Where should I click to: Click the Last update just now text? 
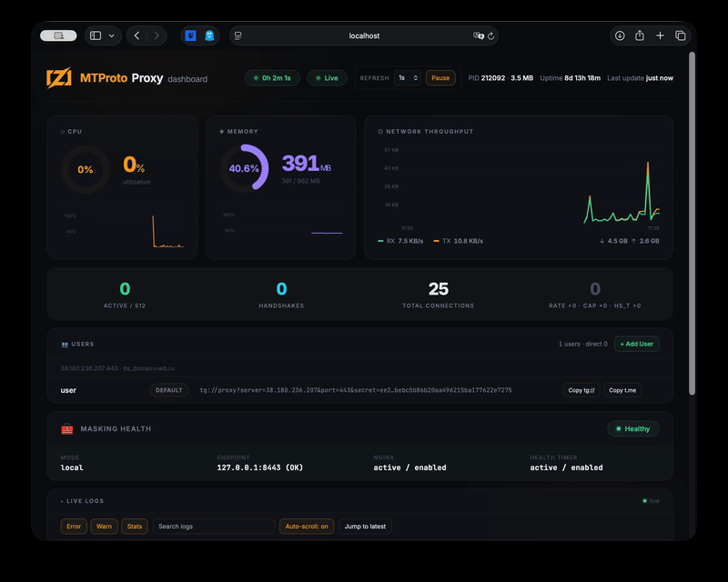[x=641, y=78]
